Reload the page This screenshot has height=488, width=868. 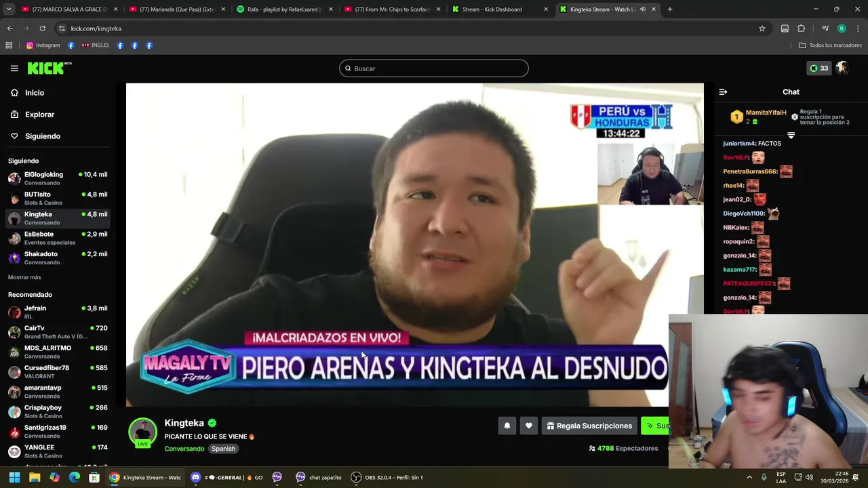42,28
